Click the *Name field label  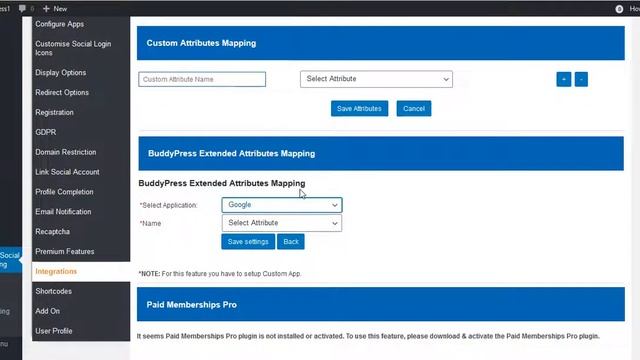[x=151, y=224]
